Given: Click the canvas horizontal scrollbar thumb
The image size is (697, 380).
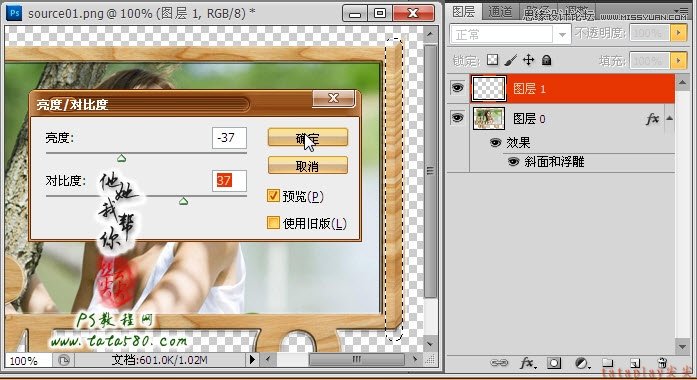Looking at the screenshot, I should pyautogui.click(x=357, y=359).
